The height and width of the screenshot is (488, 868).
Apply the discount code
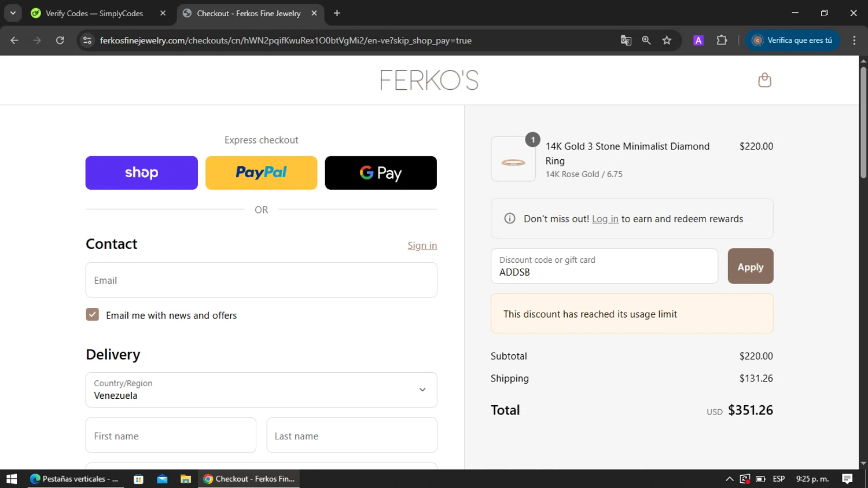coord(751,266)
